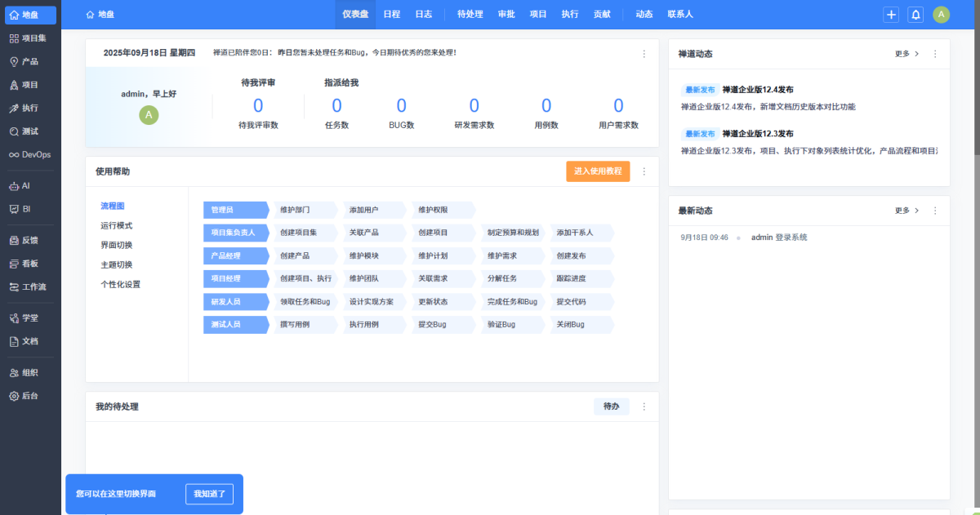Screen dimensions: 980x515
Task: Click the 待办 filter in 我的待处理
Action: pyautogui.click(x=611, y=406)
